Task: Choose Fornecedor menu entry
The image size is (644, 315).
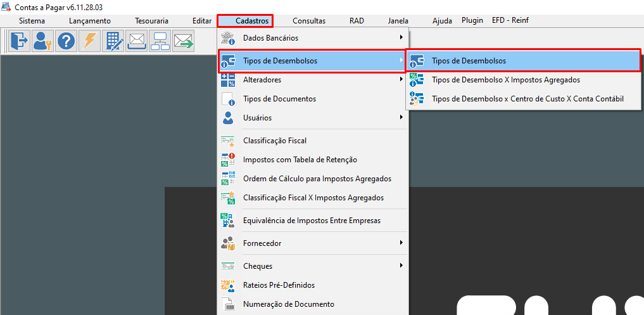Action: [x=313, y=243]
